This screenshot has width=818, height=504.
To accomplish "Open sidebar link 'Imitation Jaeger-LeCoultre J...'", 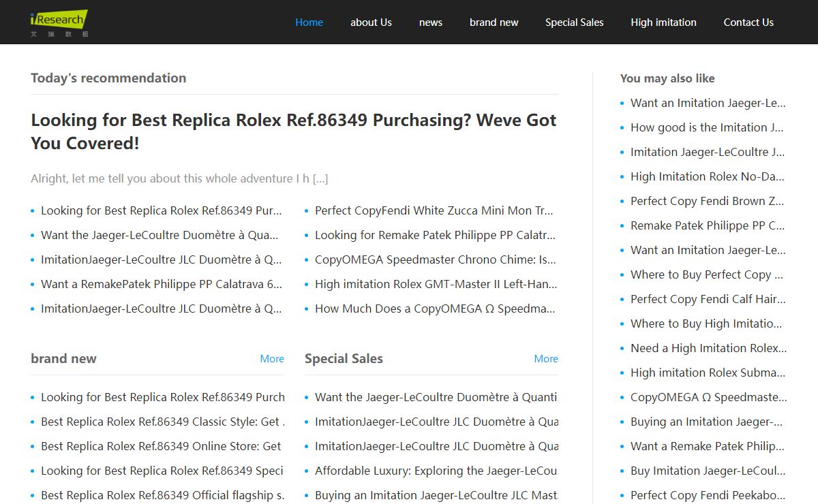I will [x=708, y=152].
